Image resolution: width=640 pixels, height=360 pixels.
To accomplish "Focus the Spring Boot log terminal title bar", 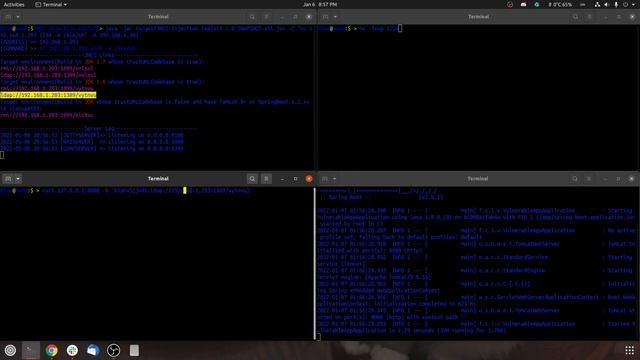I will (x=478, y=179).
